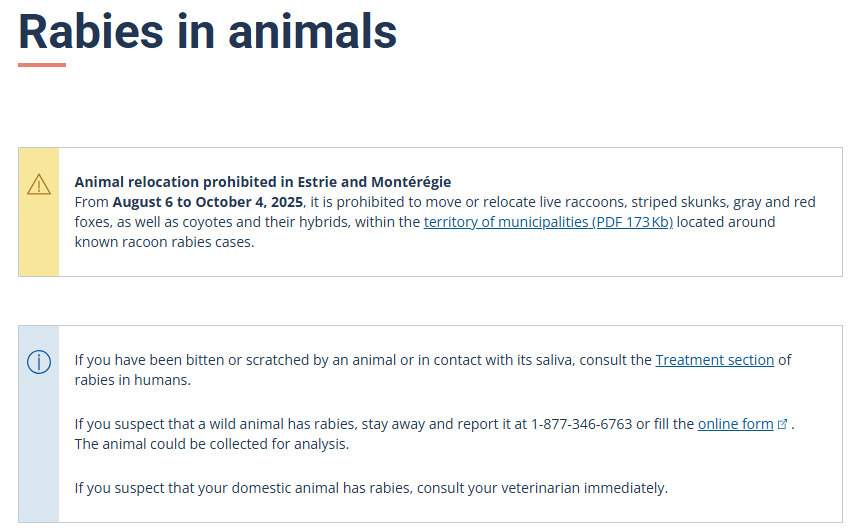Click the "rabies in humans" text
This screenshot has width=861, height=531.
(132, 380)
